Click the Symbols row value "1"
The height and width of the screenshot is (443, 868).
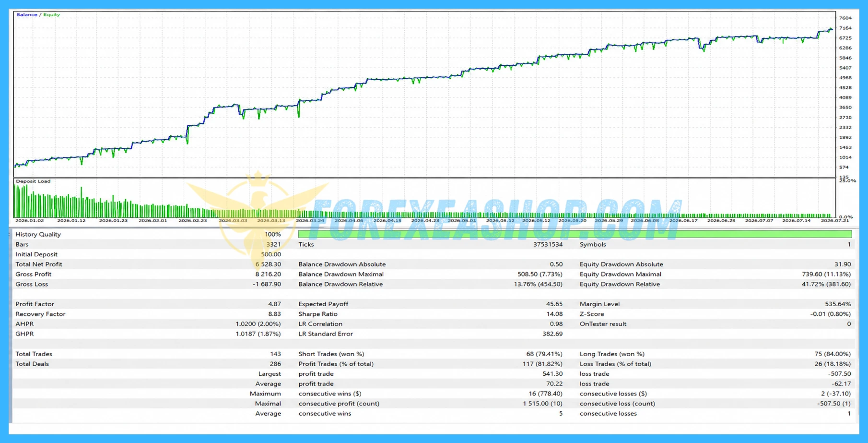pos(849,244)
